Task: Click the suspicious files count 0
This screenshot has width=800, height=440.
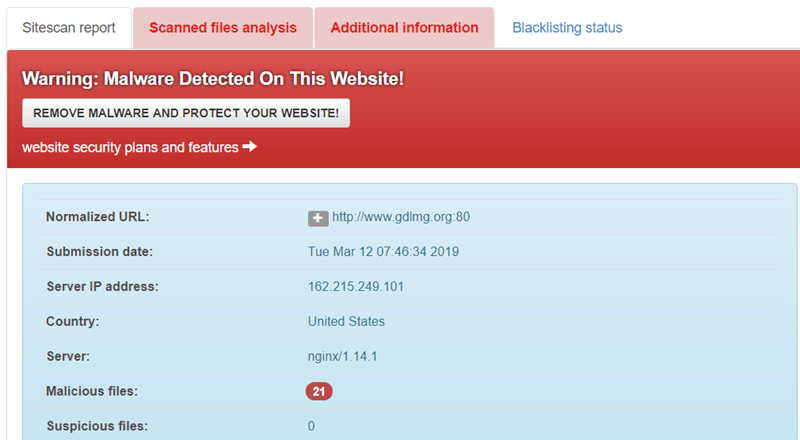Action: pos(312,427)
